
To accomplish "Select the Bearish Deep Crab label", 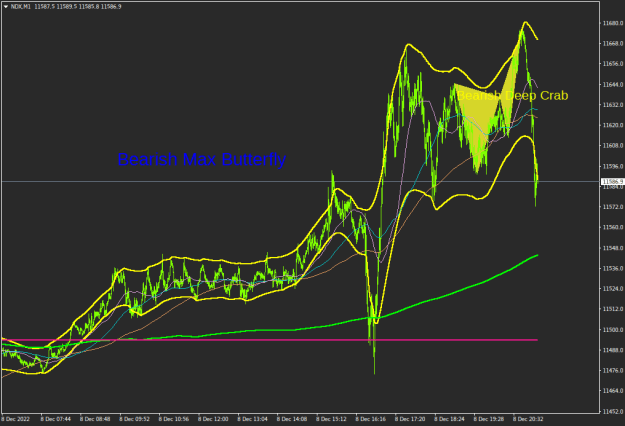I will point(512,96).
